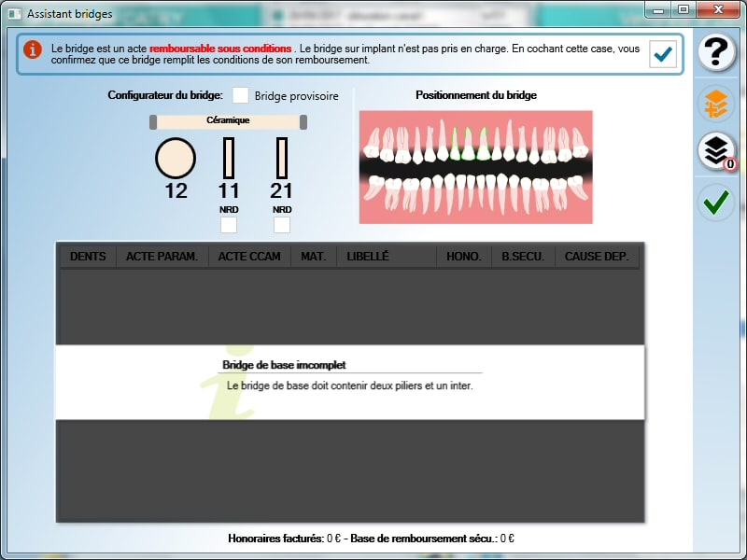
Task: Tick the NRD checkbox under tooth 21
Action: click(281, 225)
